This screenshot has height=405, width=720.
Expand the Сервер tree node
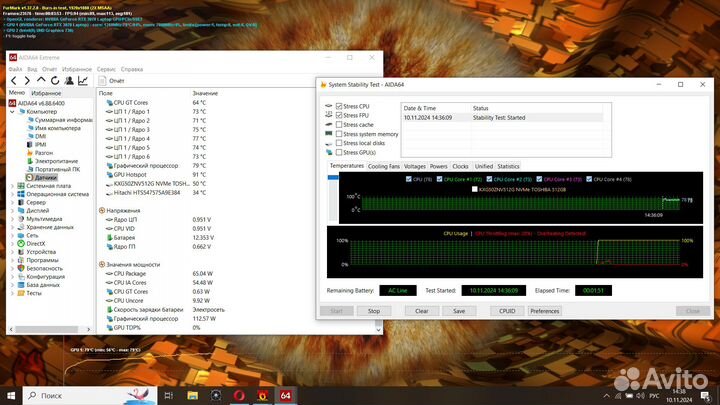tap(12, 202)
